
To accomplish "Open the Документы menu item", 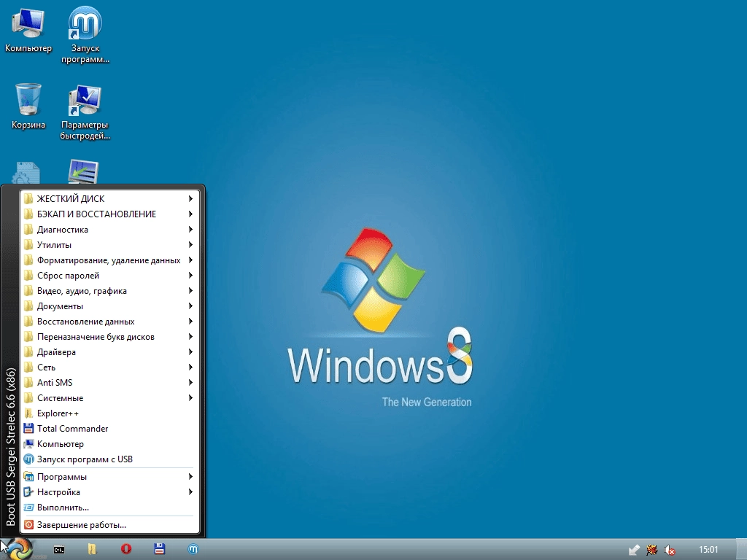I will [109, 306].
